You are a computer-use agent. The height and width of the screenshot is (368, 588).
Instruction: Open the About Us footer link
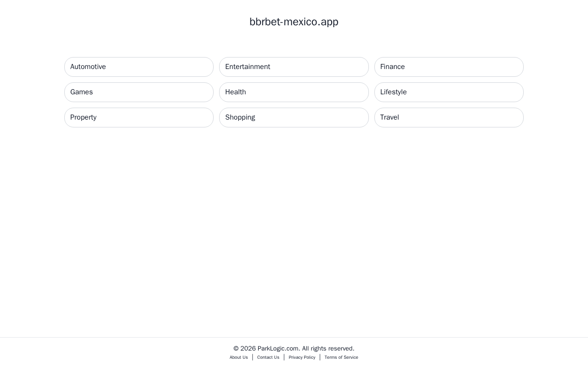point(238,357)
